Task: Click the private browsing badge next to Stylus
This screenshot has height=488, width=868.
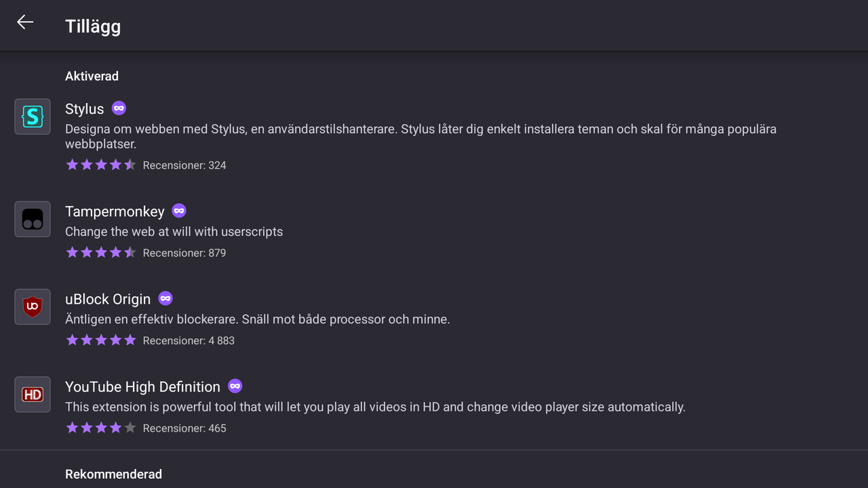Action: [x=119, y=108]
